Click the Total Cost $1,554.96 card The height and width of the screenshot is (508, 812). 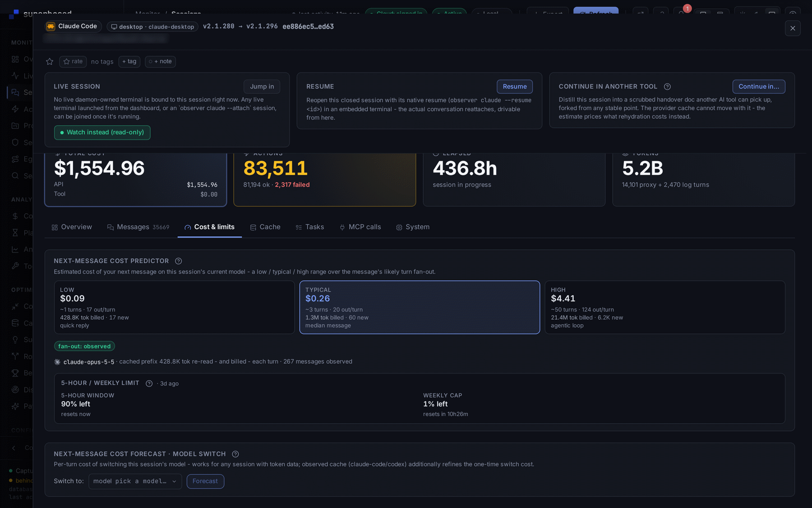pyautogui.click(x=135, y=179)
